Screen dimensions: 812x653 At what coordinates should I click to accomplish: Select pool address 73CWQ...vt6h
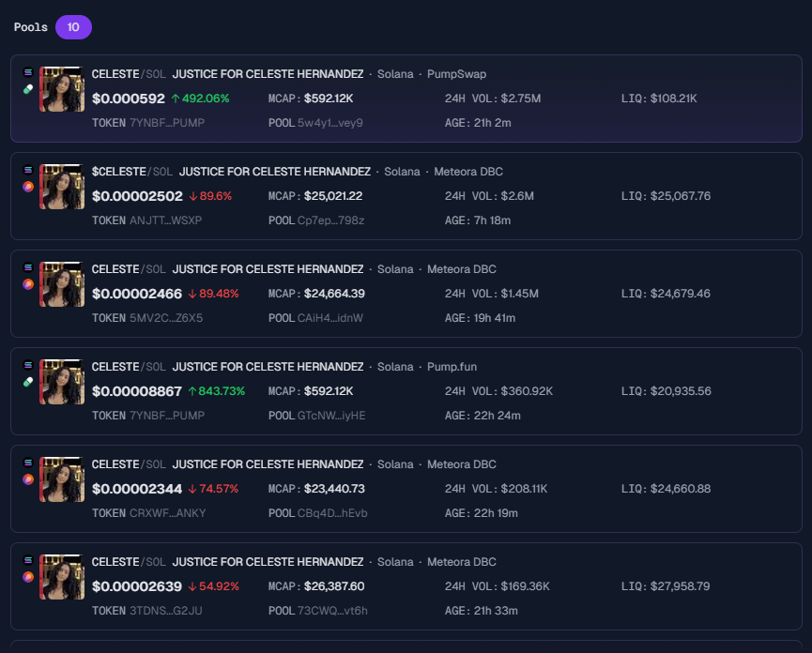tap(332, 611)
